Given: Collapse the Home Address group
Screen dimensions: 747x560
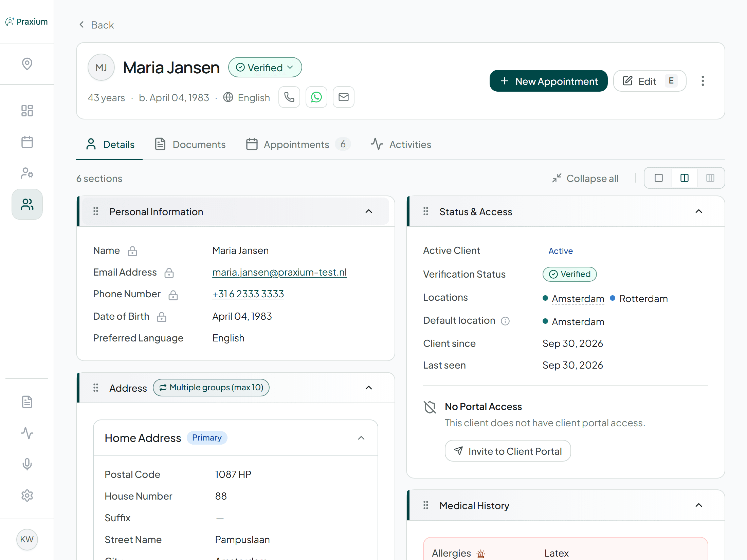Looking at the screenshot, I should tap(361, 438).
